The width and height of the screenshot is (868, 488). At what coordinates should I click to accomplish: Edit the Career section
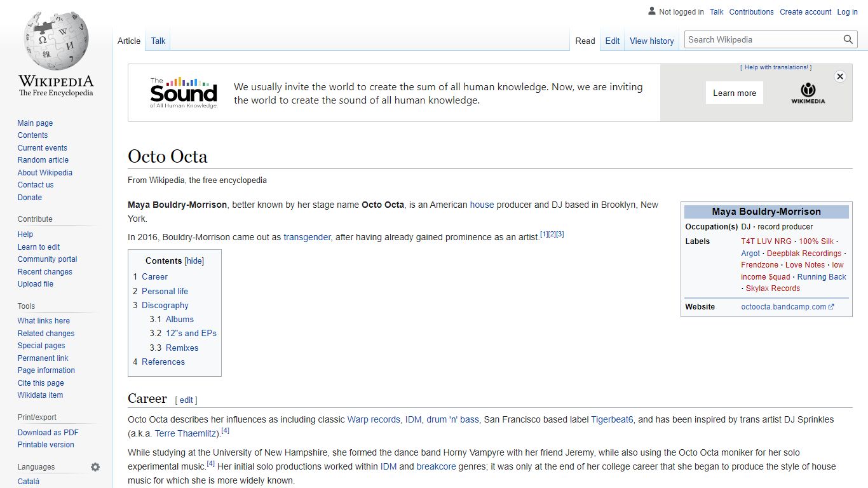186,400
